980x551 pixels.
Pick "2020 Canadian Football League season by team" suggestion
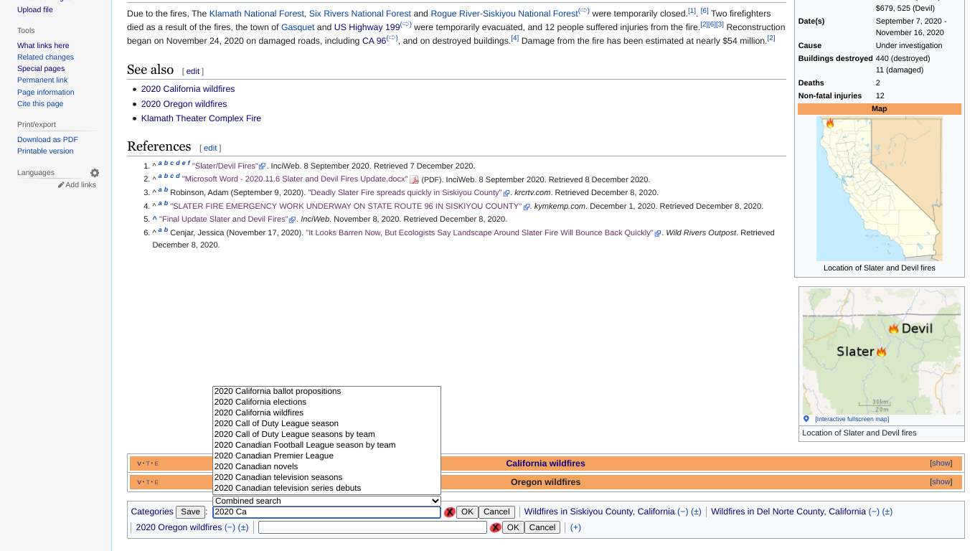tap(326, 445)
